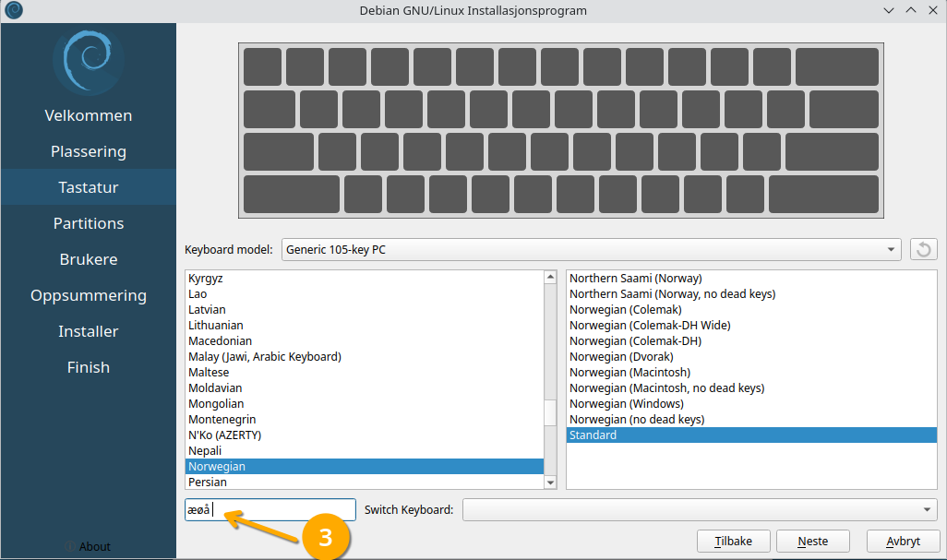The height and width of the screenshot is (560, 947).
Task: Click the Debian swirl logo in sidebar
Action: 89,60
